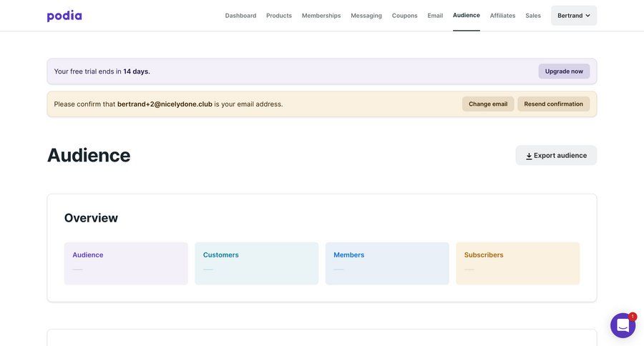Screen dimensions: 644x346
Task: Click the bertrand+2@nicelydone.club email text
Action: coord(165,104)
